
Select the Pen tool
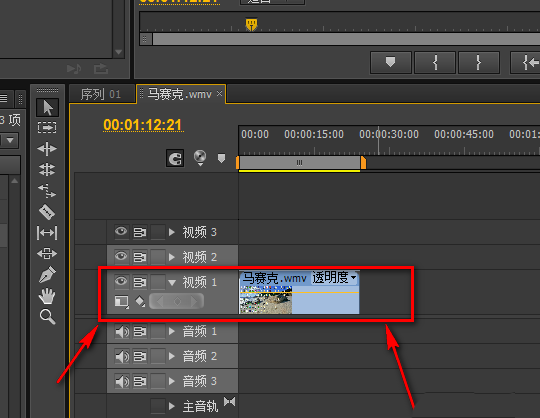point(47,274)
